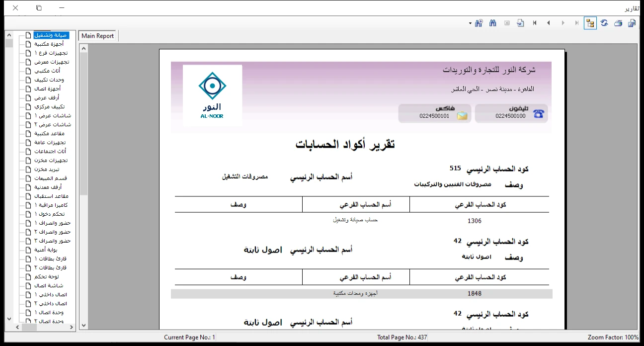This screenshot has width=644, height=346.
Task: Click the page icon beside تجهيزات فرع ١
Action: pos(28,53)
